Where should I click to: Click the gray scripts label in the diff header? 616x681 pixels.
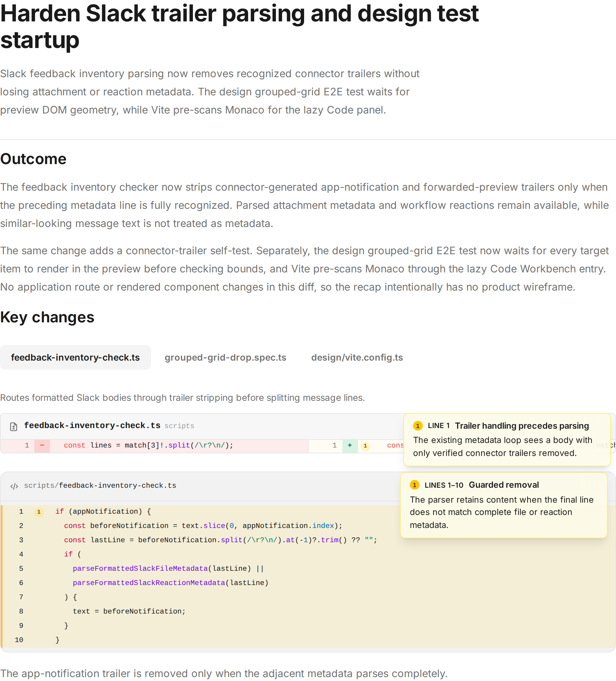coord(179,426)
